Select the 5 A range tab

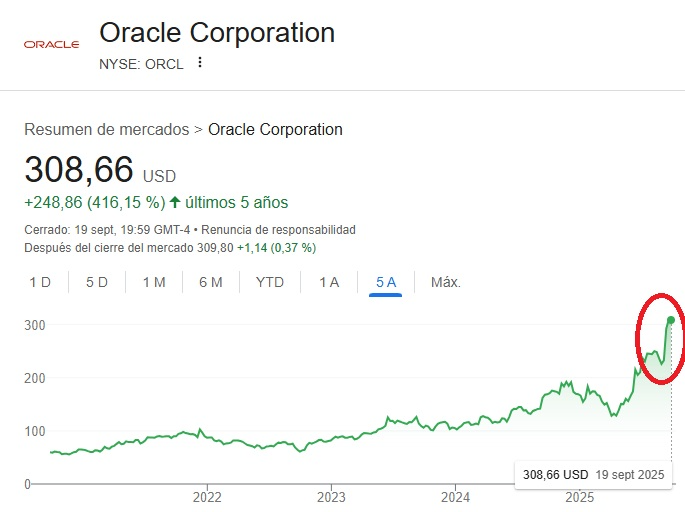point(386,282)
